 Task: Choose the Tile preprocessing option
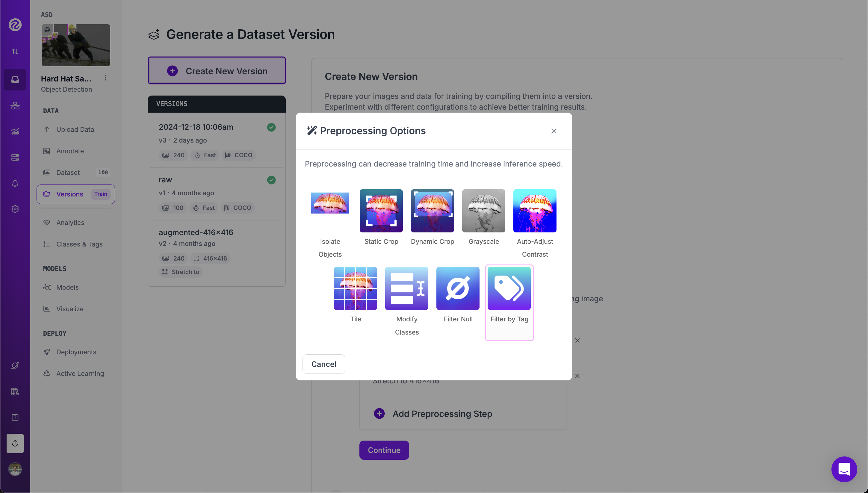pos(355,288)
